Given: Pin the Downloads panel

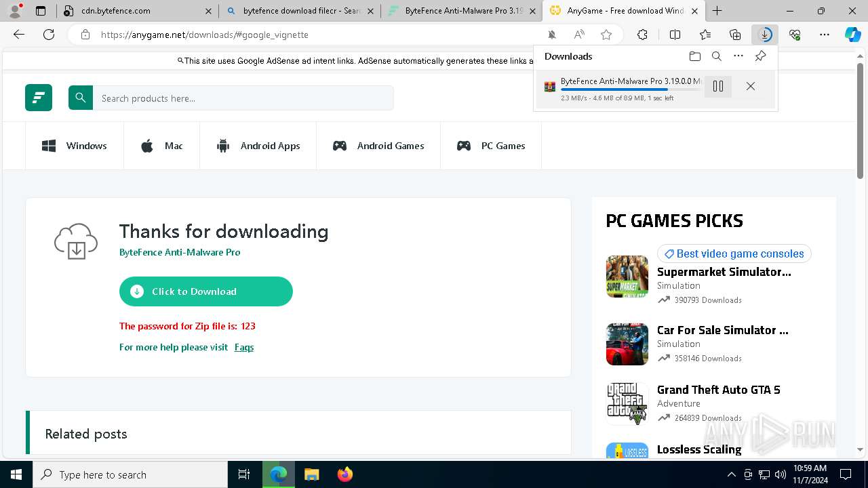Looking at the screenshot, I should [760, 56].
